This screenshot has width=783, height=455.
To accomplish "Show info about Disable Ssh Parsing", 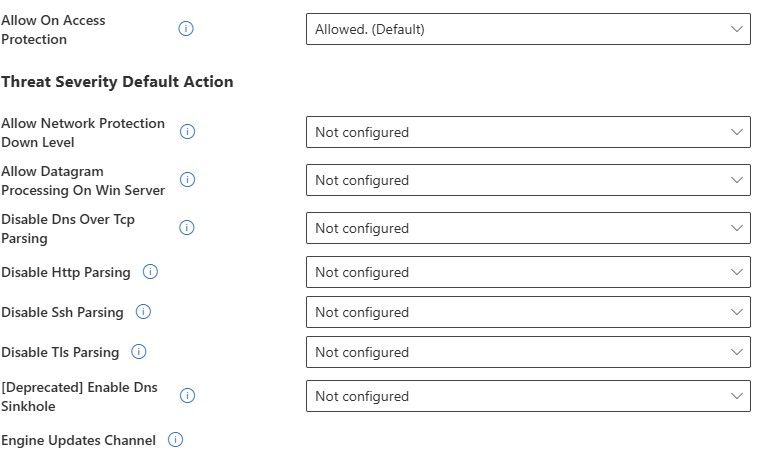I will (143, 312).
